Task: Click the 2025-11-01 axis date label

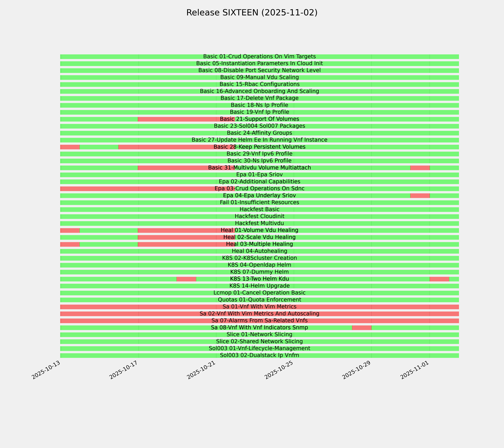Action: [x=415, y=372]
